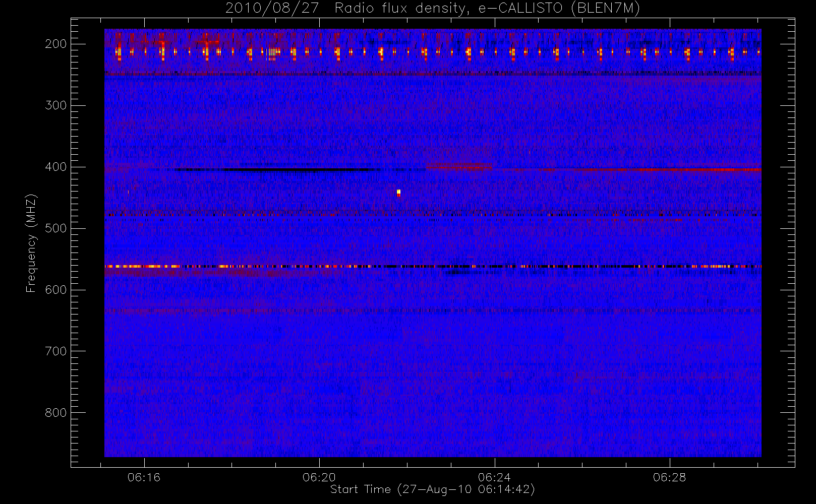
Task: Click the plot title 'Radio flux density, e-CALLISTO (BLEN7M)'
Action: pos(487,9)
